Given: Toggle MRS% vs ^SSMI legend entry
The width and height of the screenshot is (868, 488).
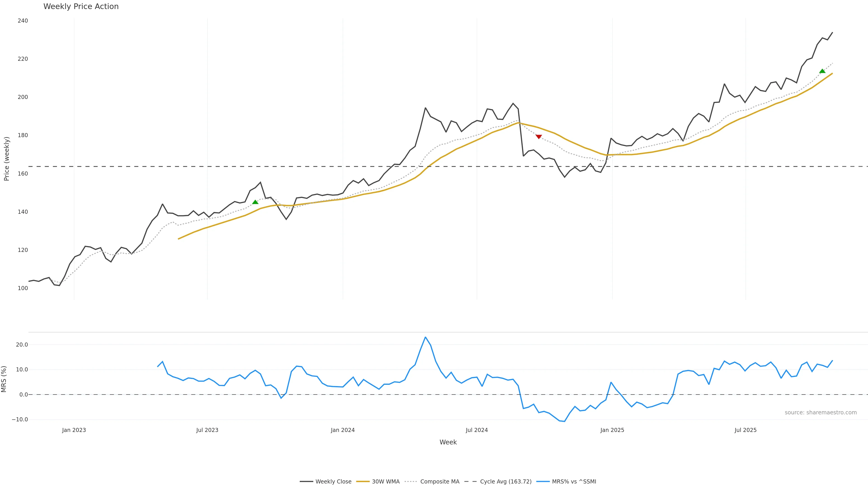Looking at the screenshot, I should click(574, 482).
